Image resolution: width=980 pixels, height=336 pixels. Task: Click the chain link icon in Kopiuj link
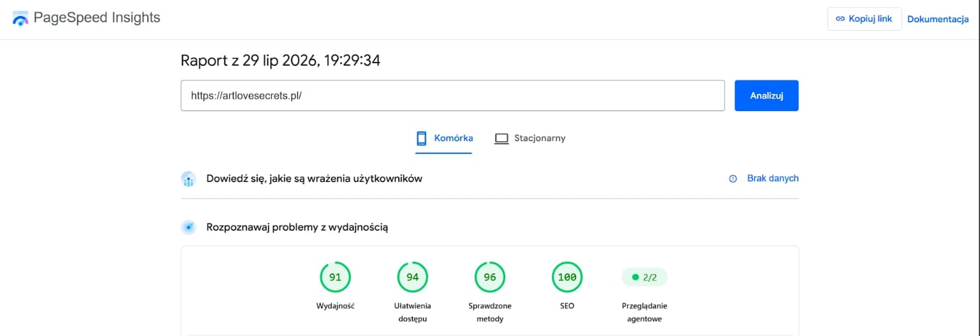[x=840, y=19]
